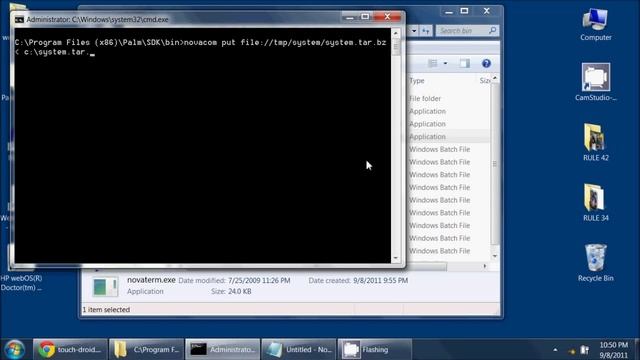Click the Explorer address bar refresh button
Image resolution: width=640 pixels, height=360 pixels.
click(426, 31)
